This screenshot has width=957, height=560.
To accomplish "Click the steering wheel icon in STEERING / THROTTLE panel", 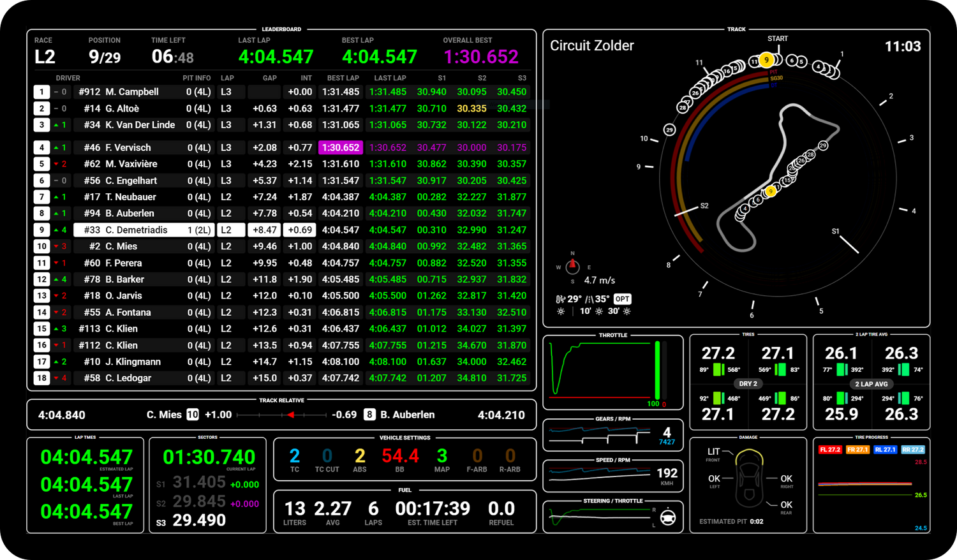I will point(666,517).
